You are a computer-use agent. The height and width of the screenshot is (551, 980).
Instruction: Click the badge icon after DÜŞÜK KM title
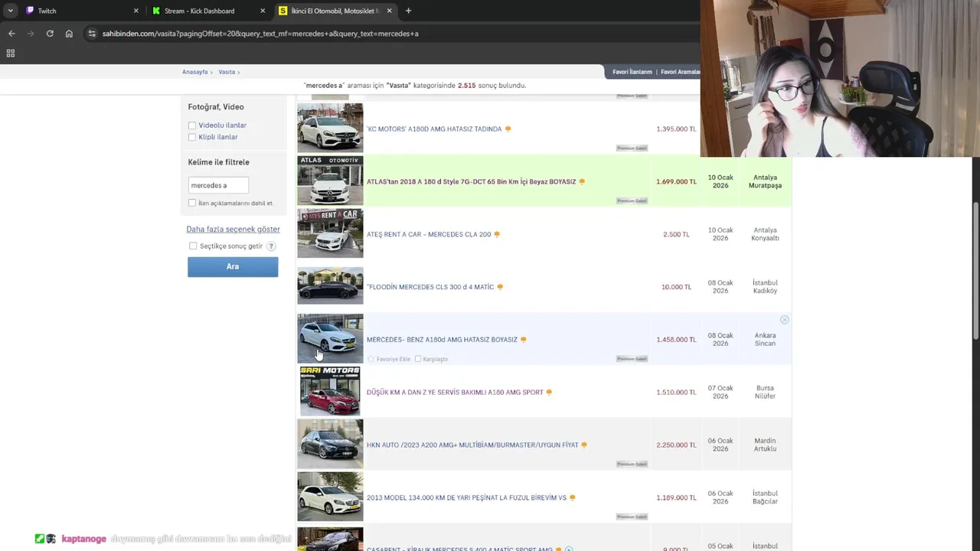(x=549, y=393)
